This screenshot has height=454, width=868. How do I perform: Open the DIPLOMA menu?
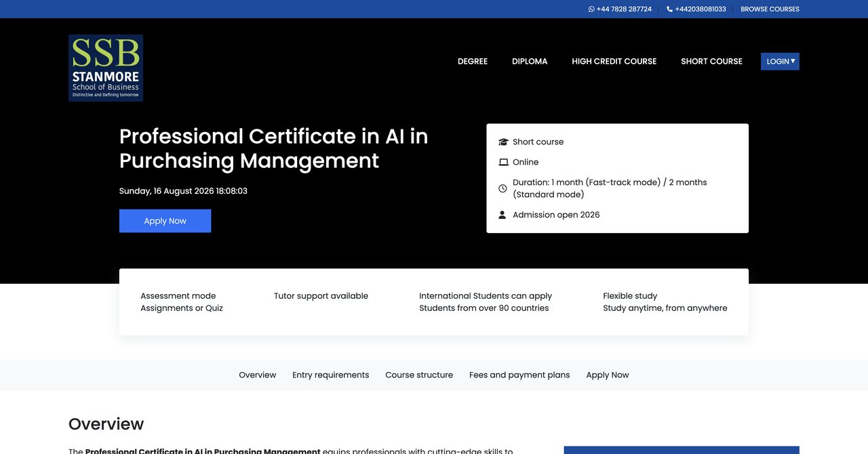coord(530,61)
